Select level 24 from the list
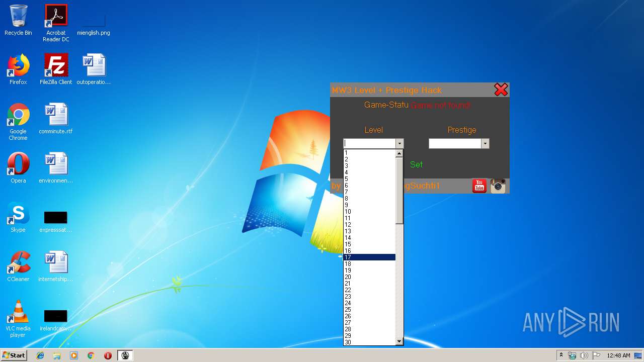This screenshot has height=362, width=644. [369, 303]
